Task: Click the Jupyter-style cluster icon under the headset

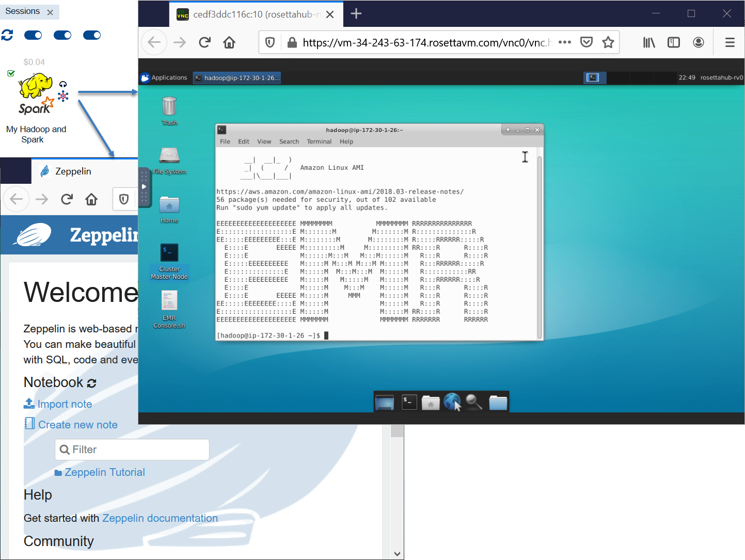Action: pos(63,95)
